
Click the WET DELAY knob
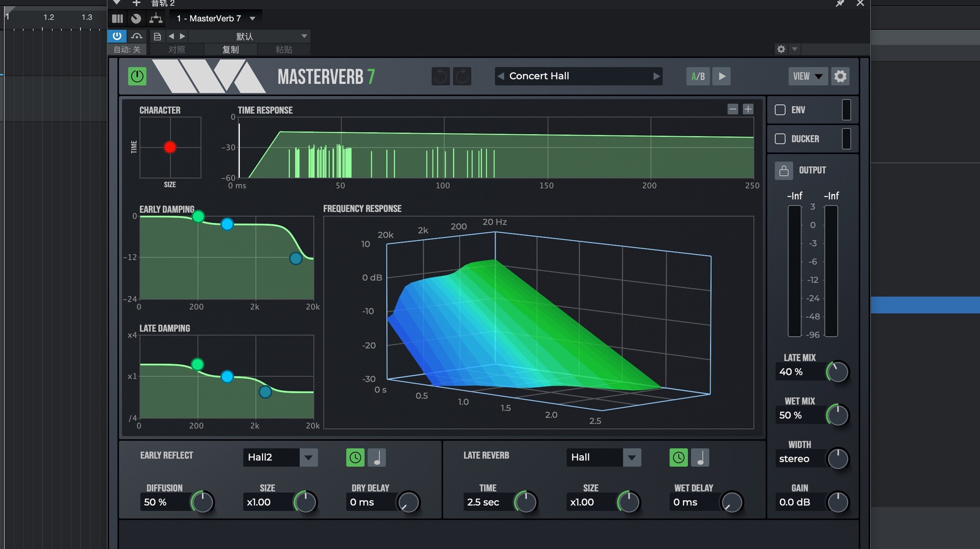[731, 502]
